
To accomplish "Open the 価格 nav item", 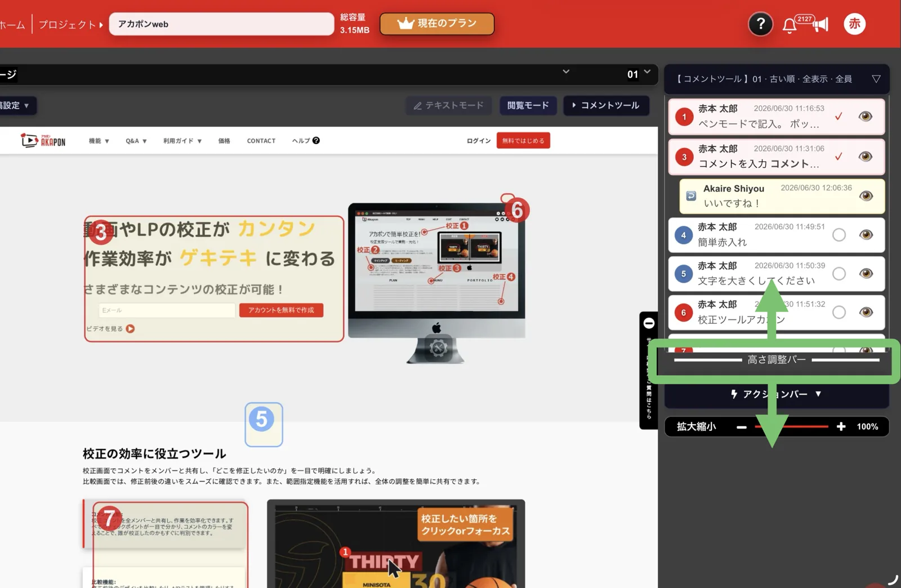I will [224, 141].
